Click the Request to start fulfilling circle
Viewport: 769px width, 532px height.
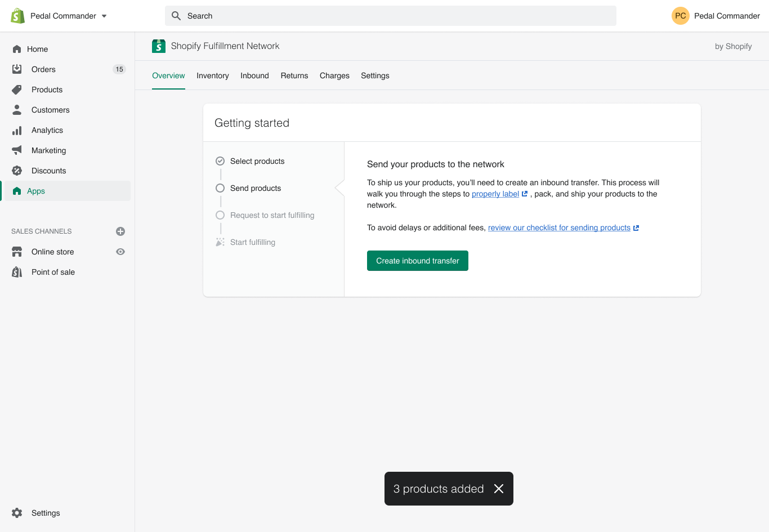point(220,215)
